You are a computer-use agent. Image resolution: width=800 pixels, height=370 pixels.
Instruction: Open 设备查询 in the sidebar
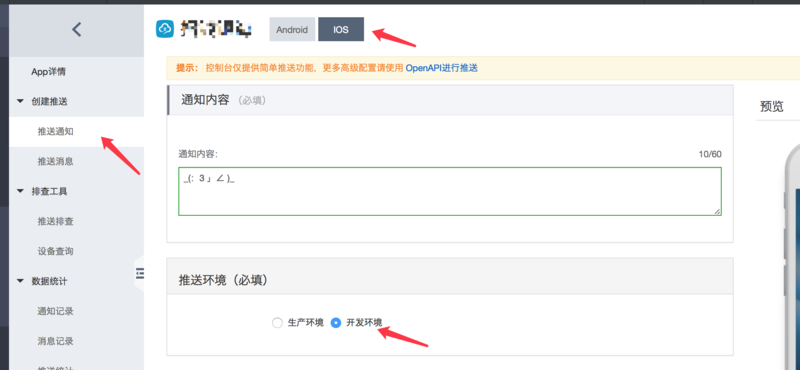(55, 251)
